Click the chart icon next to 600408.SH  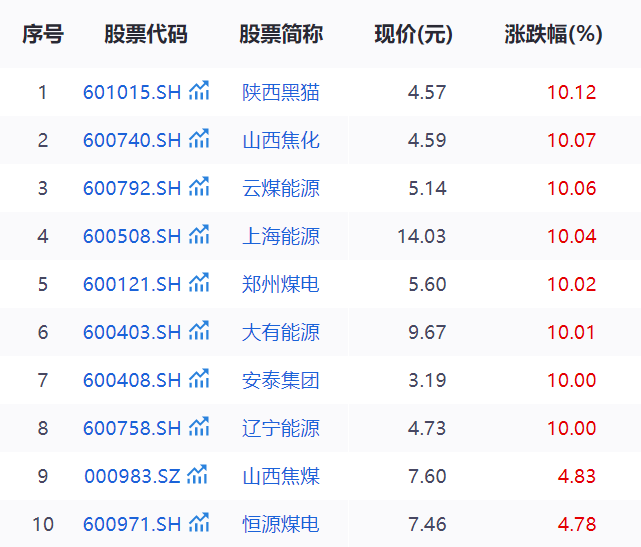tap(199, 380)
